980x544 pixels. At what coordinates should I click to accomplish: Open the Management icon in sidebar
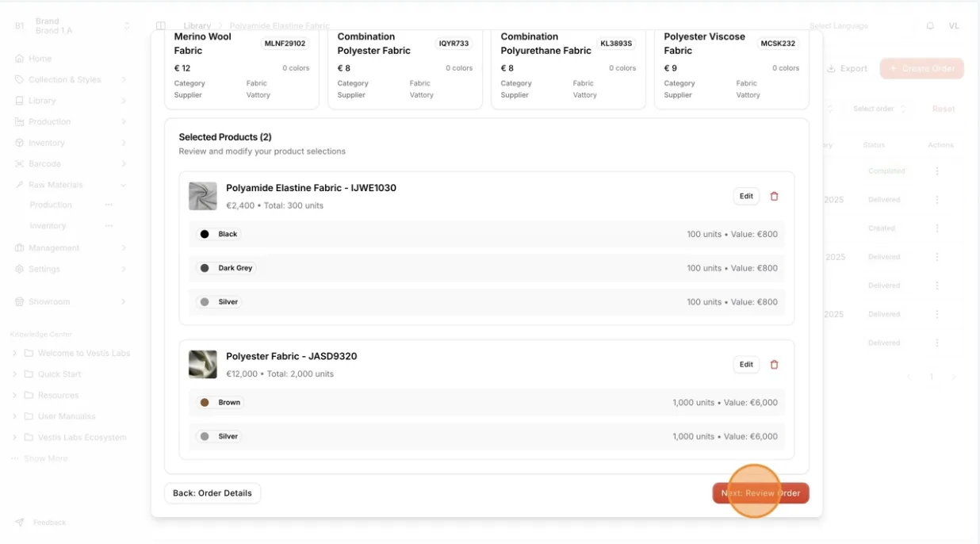pos(20,247)
